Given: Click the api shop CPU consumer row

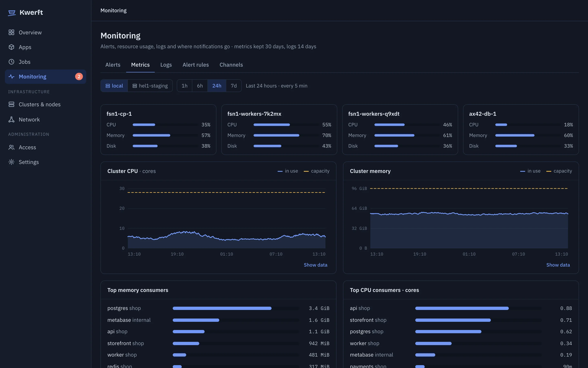Looking at the screenshot, I should (x=461, y=308).
